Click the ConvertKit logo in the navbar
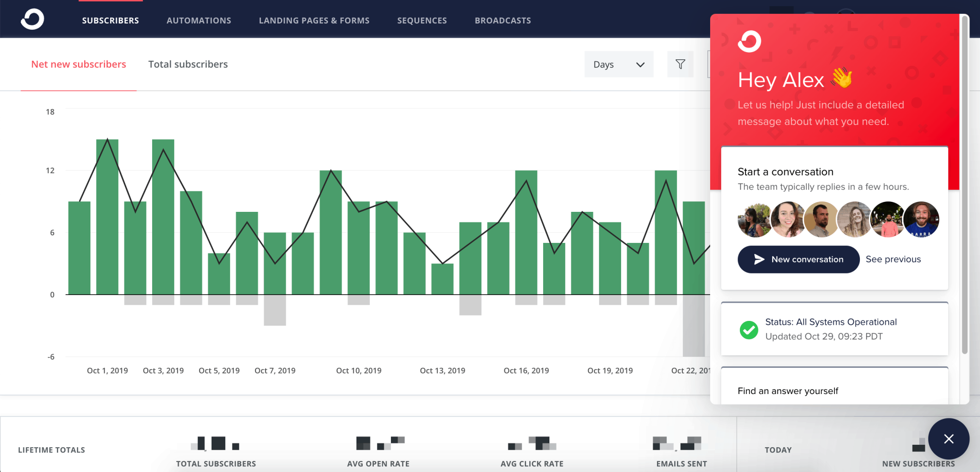980x472 pixels. coord(33,20)
